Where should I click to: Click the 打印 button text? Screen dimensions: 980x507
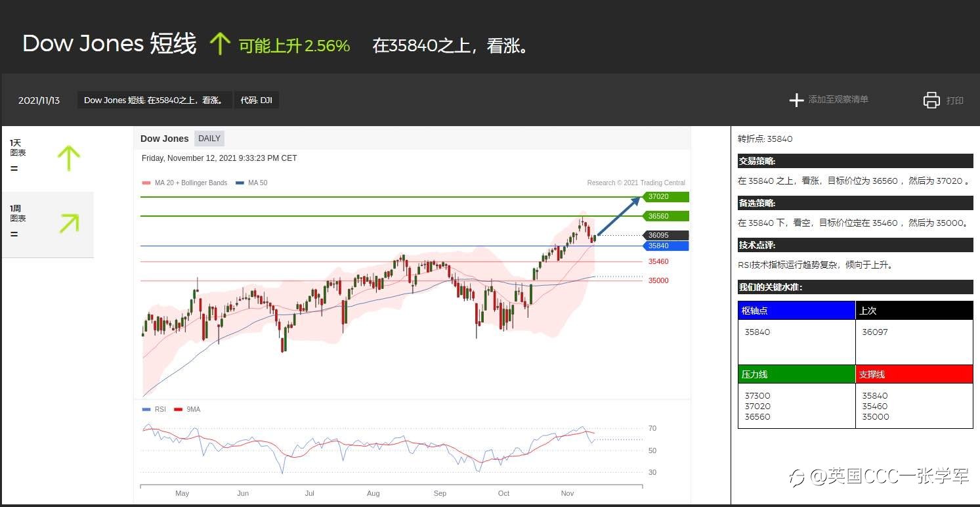coord(955,100)
